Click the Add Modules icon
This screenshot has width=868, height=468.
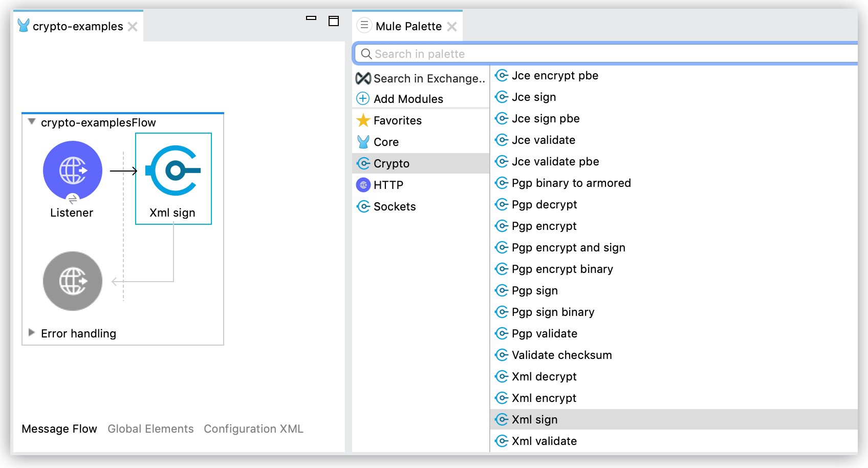pyautogui.click(x=363, y=98)
